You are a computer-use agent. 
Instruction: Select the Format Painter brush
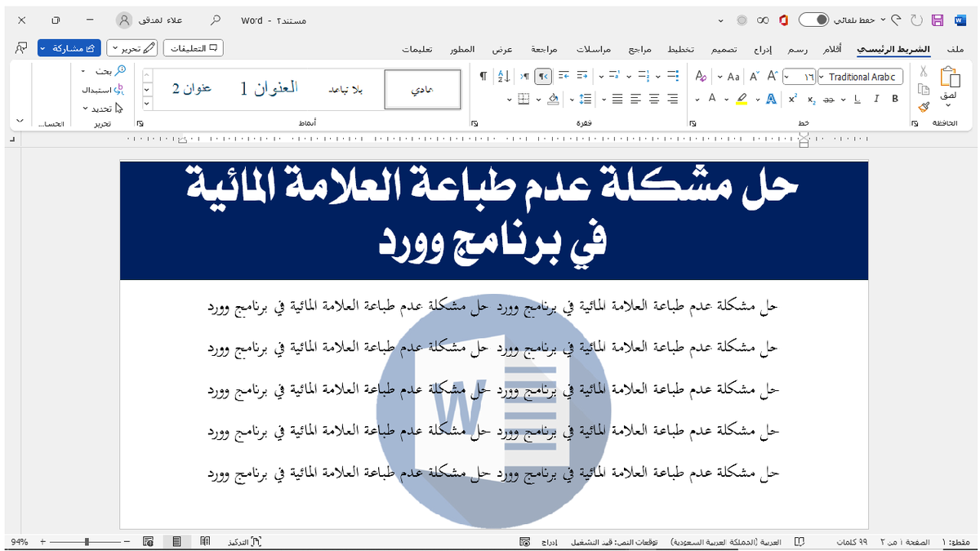coord(924,106)
